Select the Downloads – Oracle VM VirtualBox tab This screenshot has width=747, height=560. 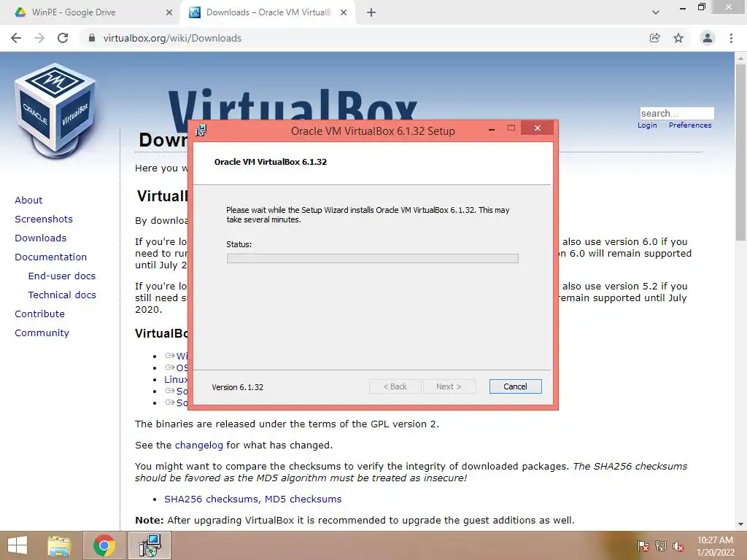pos(268,12)
